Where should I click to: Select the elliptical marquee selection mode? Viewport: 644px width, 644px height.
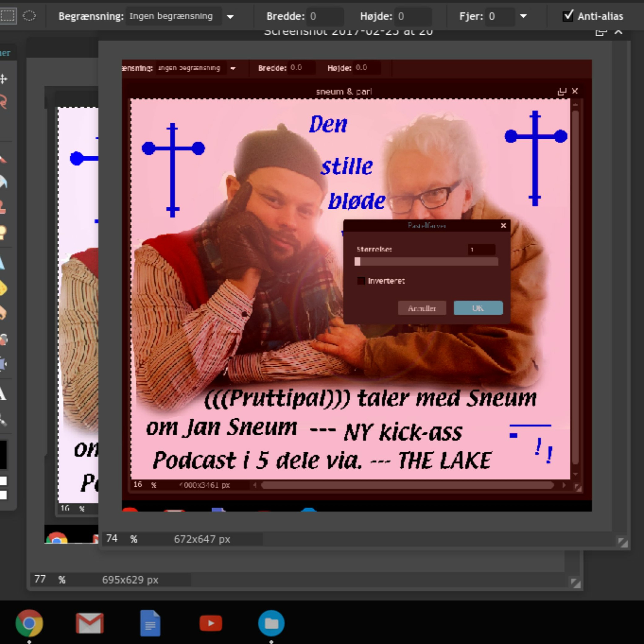(x=29, y=16)
